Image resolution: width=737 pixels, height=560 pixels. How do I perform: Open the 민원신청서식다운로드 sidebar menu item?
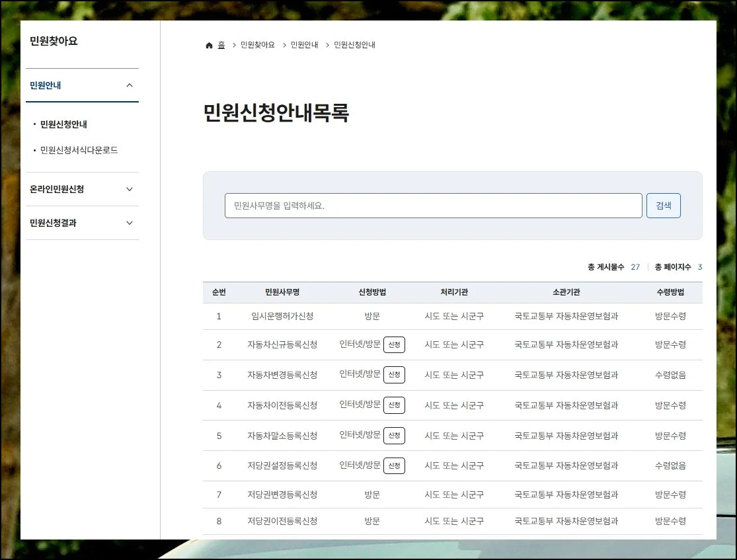point(79,149)
